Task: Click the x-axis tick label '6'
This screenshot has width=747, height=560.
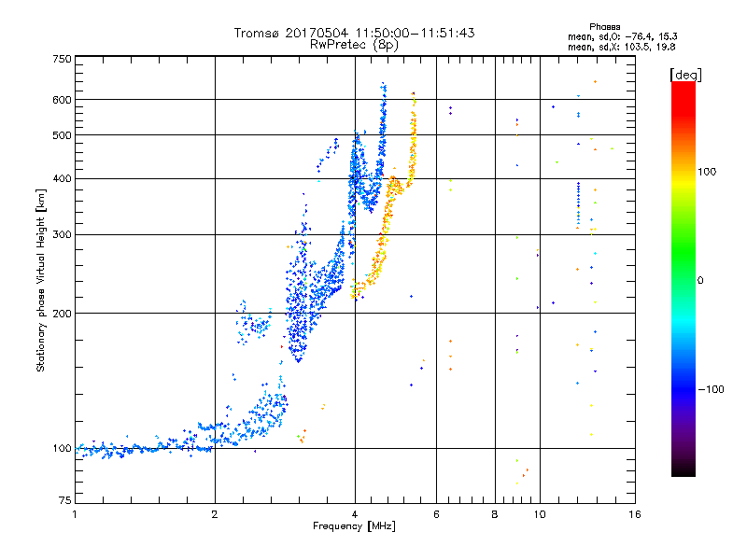Action: tap(436, 514)
